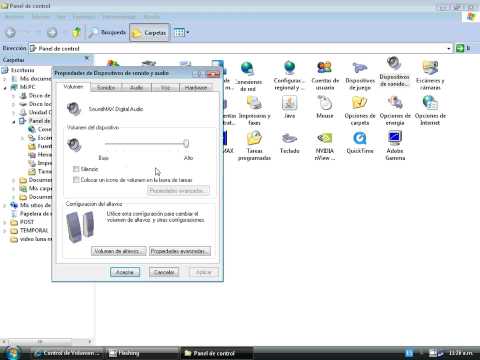Collapse the Mi PC tree node
480x360 pixels.
point(5,87)
